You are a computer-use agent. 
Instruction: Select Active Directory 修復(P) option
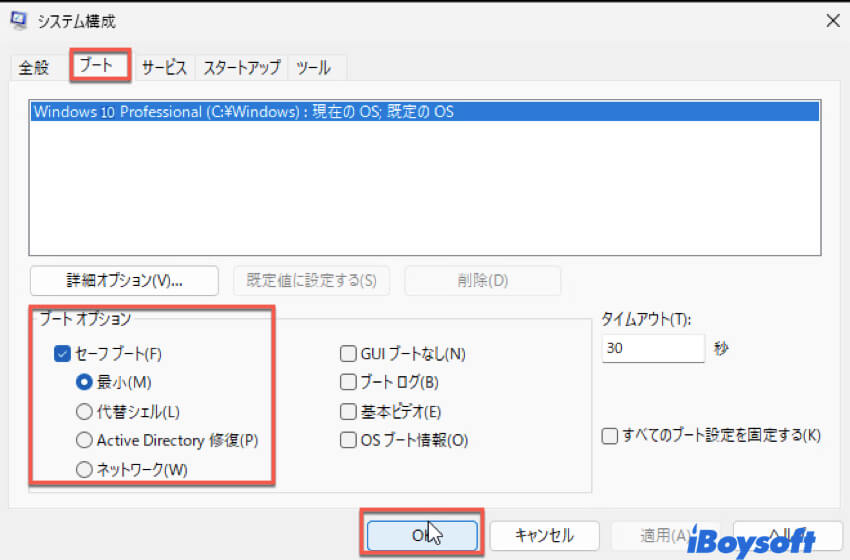(x=84, y=440)
